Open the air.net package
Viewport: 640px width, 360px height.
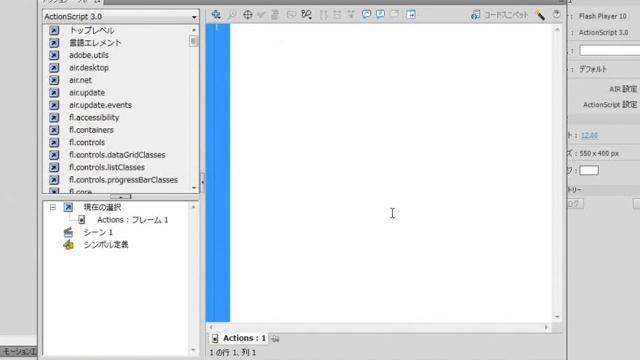pos(80,80)
